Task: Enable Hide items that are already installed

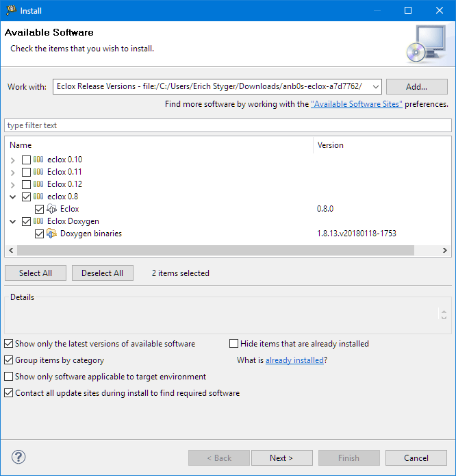Action: click(233, 344)
